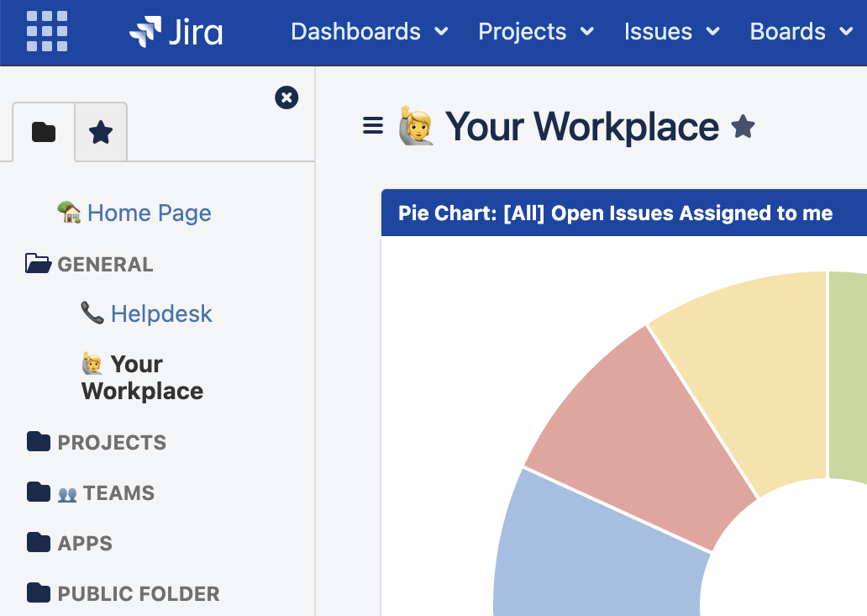Open the Helpdesk page link
The width and height of the screenshot is (867, 616).
coord(161,313)
